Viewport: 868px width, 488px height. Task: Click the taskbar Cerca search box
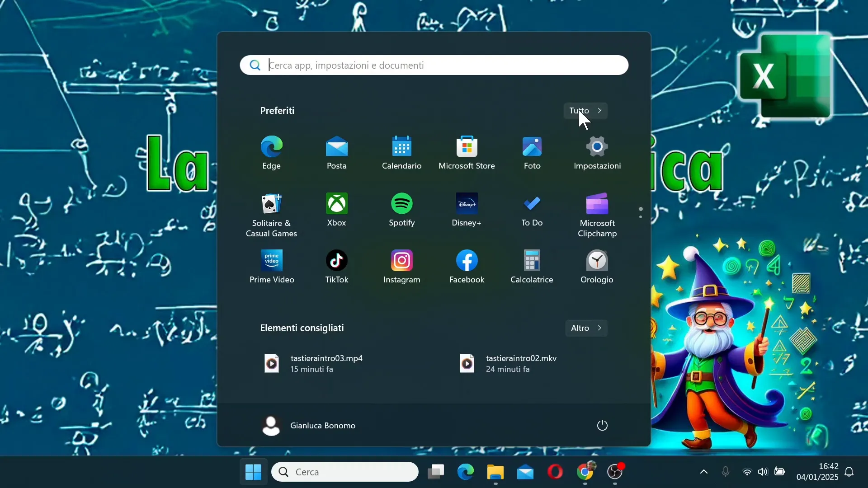point(345,472)
